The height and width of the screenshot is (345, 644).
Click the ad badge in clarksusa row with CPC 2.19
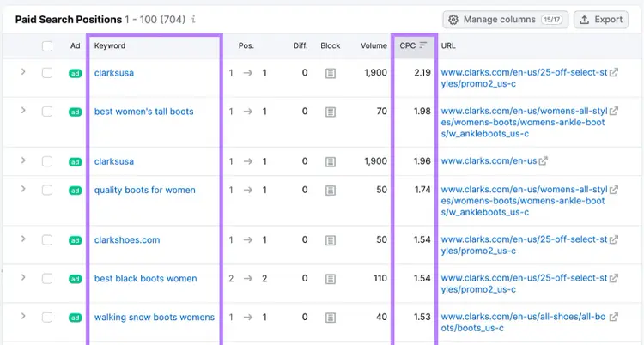click(76, 73)
